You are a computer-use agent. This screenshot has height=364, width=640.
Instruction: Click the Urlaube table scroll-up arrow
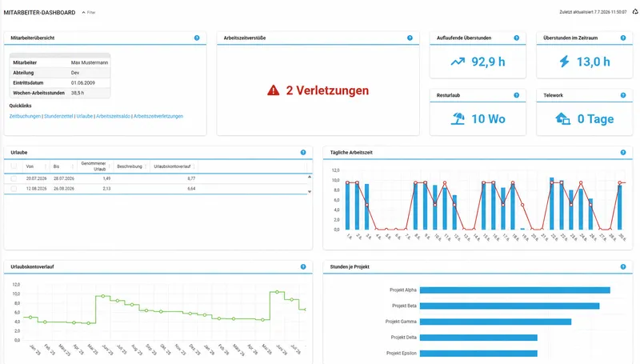(x=310, y=177)
